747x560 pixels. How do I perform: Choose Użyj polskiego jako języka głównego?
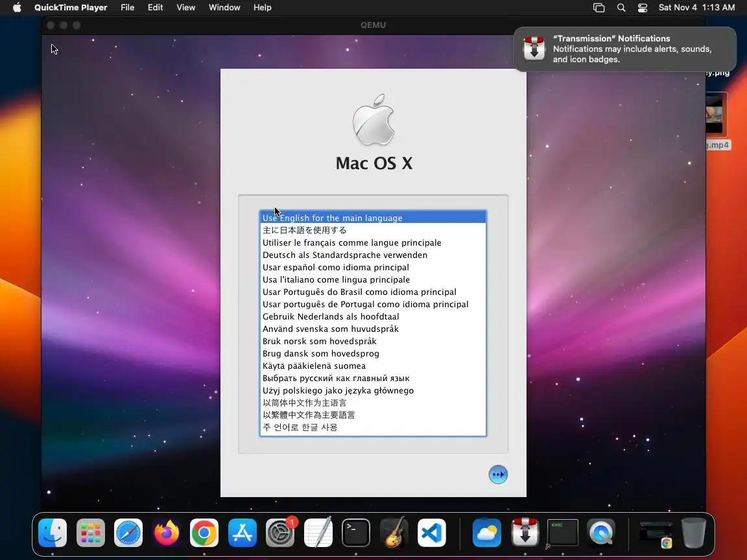[x=373, y=390]
